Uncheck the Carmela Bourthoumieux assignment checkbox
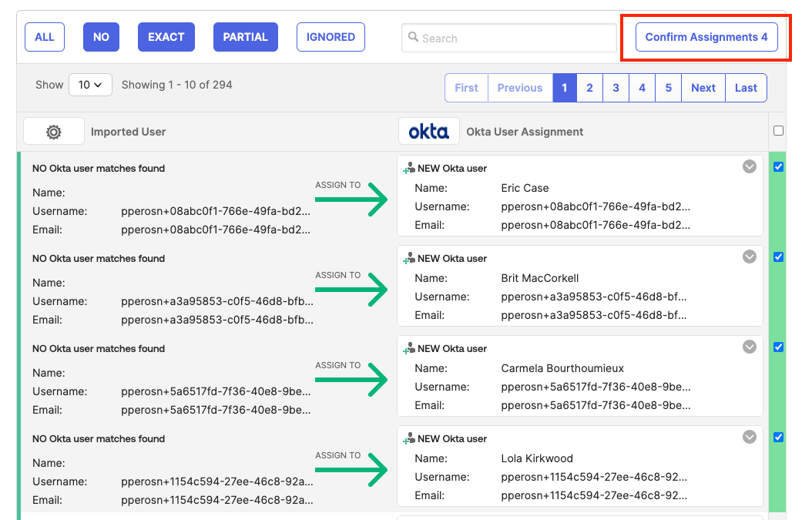 tap(778, 347)
